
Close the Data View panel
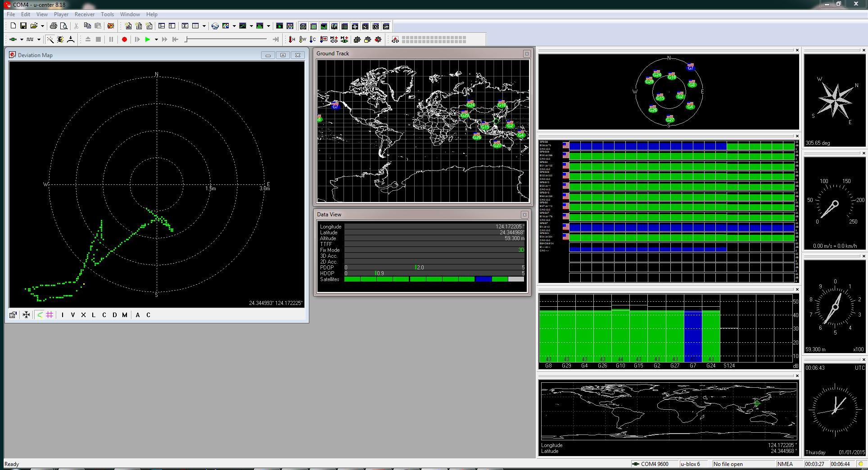point(524,215)
